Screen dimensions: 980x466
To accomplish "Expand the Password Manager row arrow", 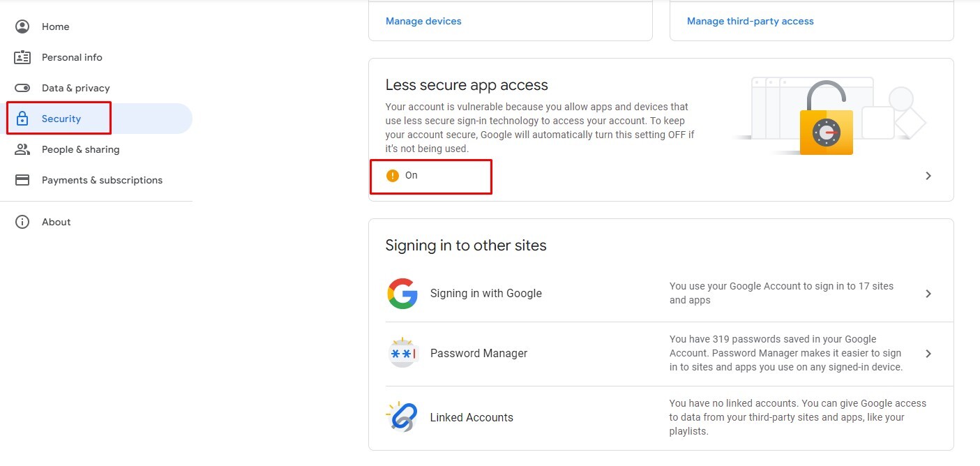I will tap(928, 354).
